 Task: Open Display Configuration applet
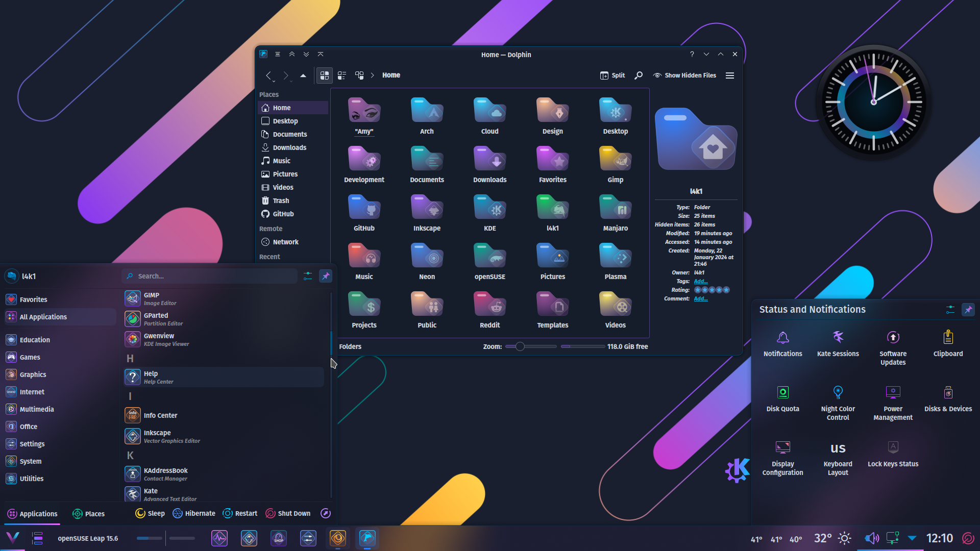coord(782,458)
